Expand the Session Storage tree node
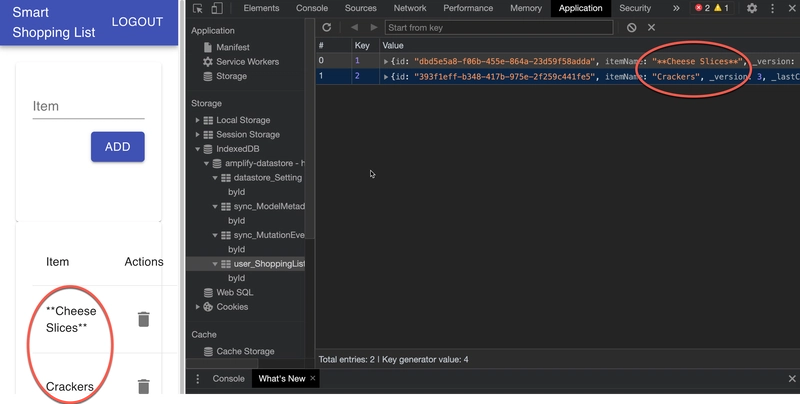Image resolution: width=800 pixels, height=404 pixels. click(198, 135)
